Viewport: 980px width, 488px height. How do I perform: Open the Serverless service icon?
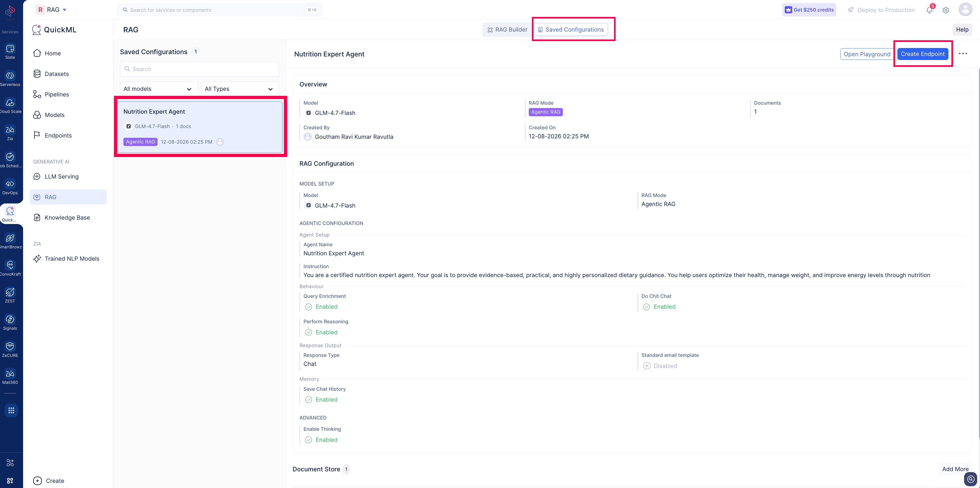point(10,76)
